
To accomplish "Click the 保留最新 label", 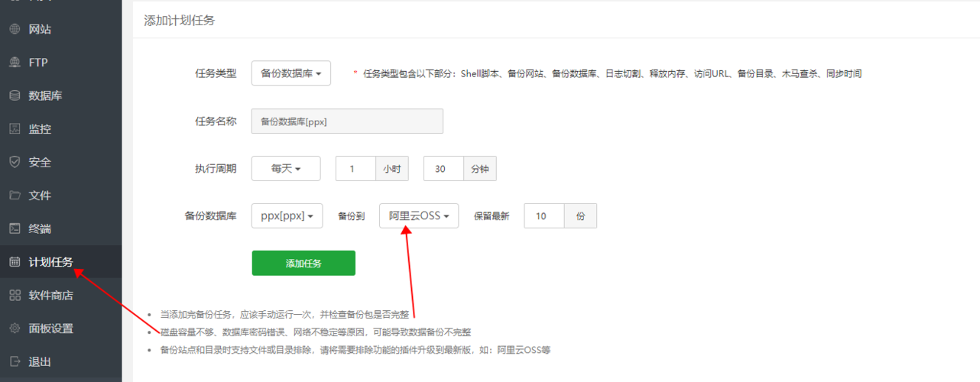I will tap(492, 216).
